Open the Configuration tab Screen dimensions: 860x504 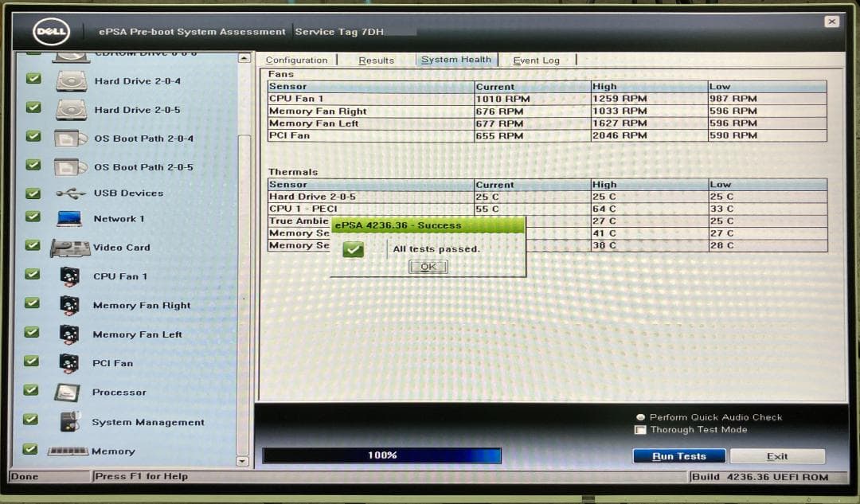[297, 60]
